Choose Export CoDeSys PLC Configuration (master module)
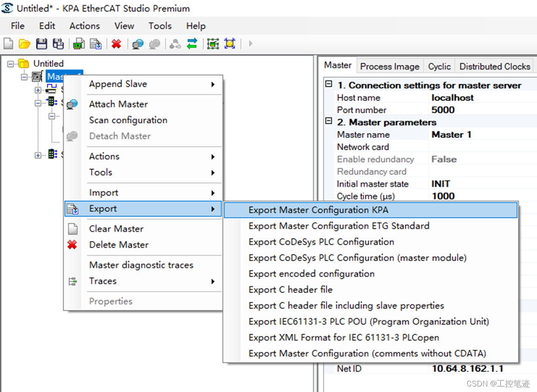This screenshot has height=392, width=537. coord(371,258)
